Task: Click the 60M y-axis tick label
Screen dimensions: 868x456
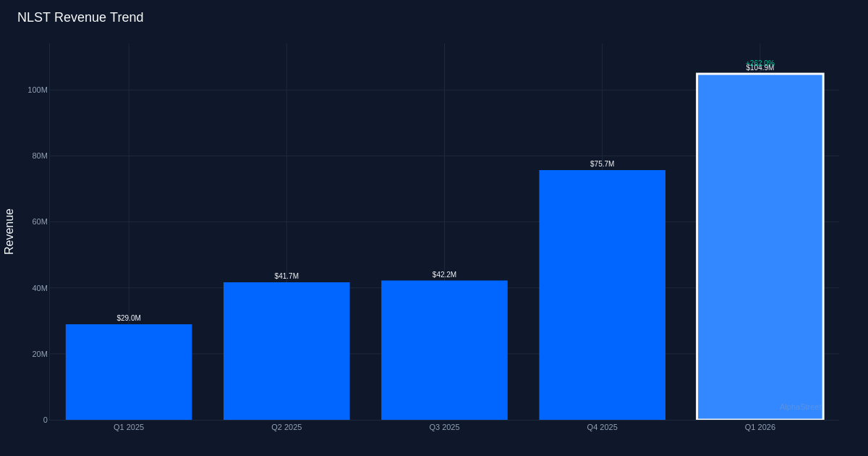Action: click(40, 221)
